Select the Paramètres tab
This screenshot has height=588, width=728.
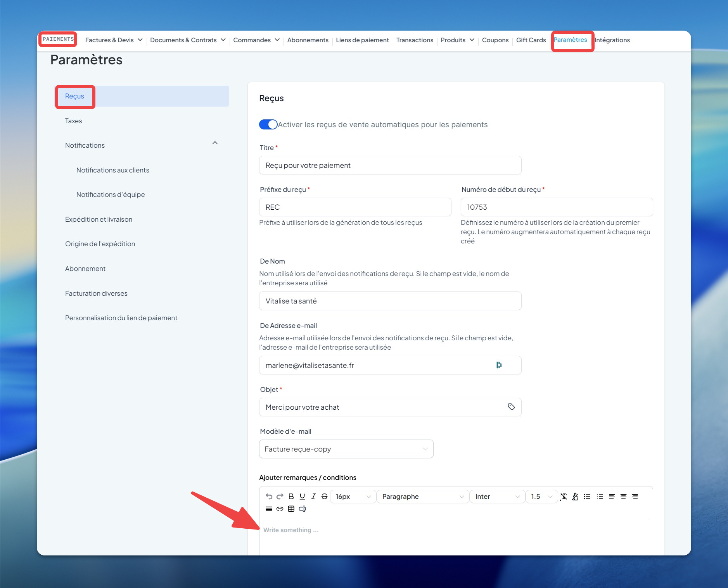click(x=570, y=40)
